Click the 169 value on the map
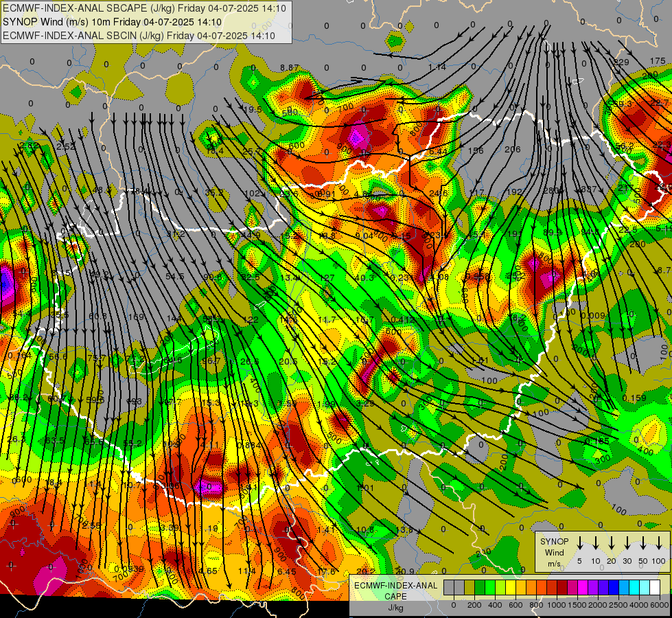 pos(137,317)
